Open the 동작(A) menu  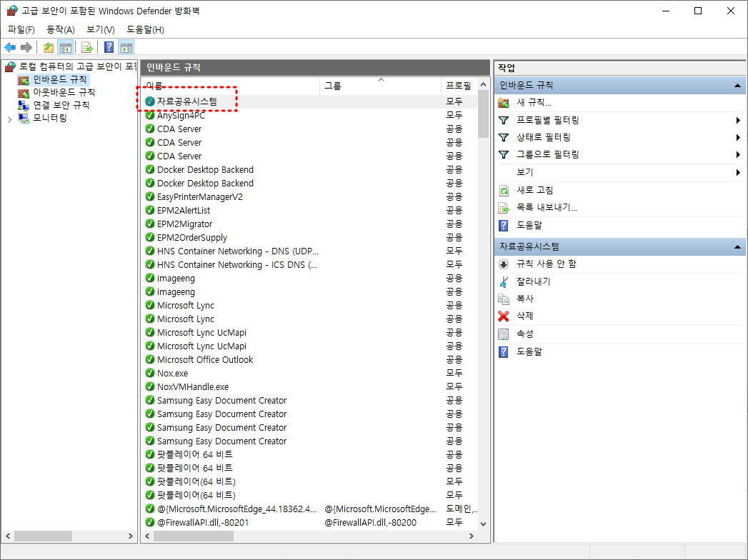[x=61, y=29]
